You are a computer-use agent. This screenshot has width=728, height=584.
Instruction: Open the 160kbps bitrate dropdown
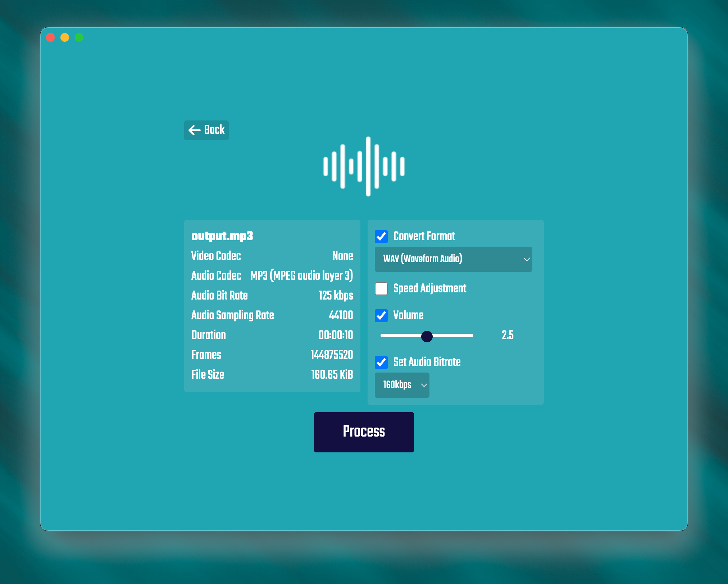[x=402, y=385]
